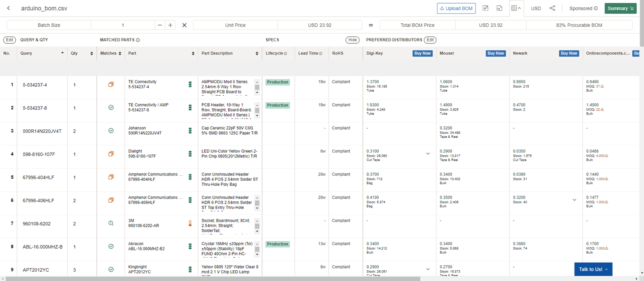Open alternate matches icon for row 5-534237-4

(x=111, y=84)
